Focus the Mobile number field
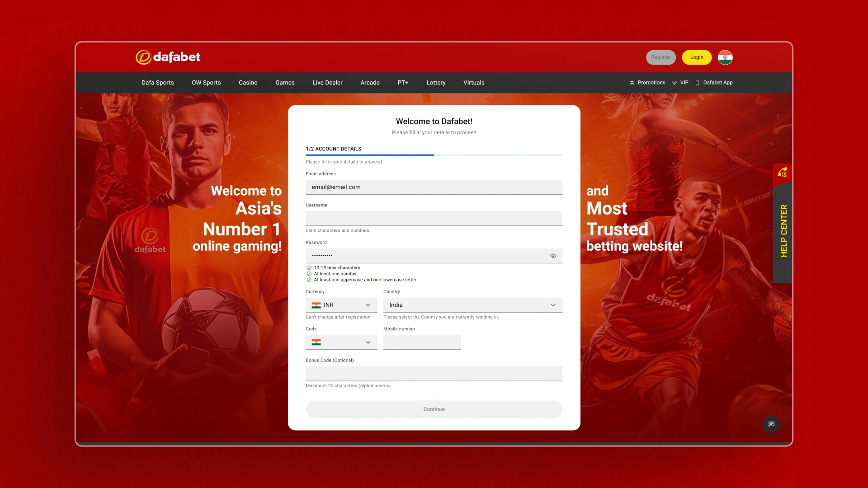The height and width of the screenshot is (488, 868). (x=422, y=343)
